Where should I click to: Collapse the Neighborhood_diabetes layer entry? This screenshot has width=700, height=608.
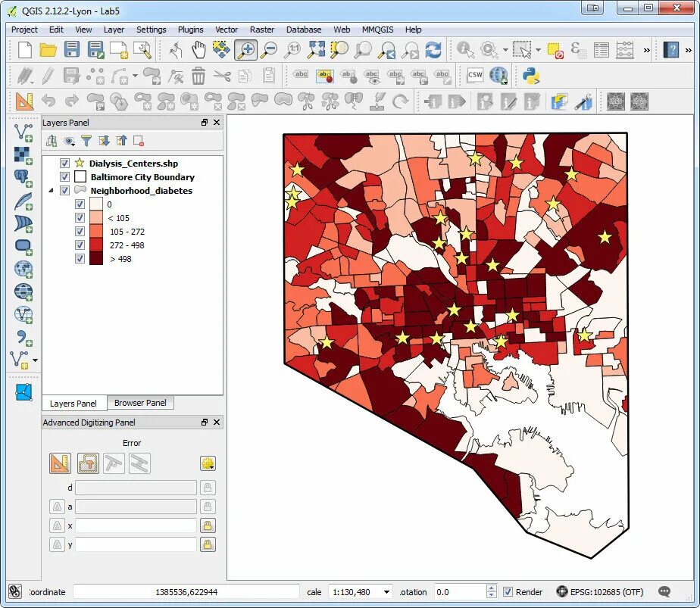50,190
